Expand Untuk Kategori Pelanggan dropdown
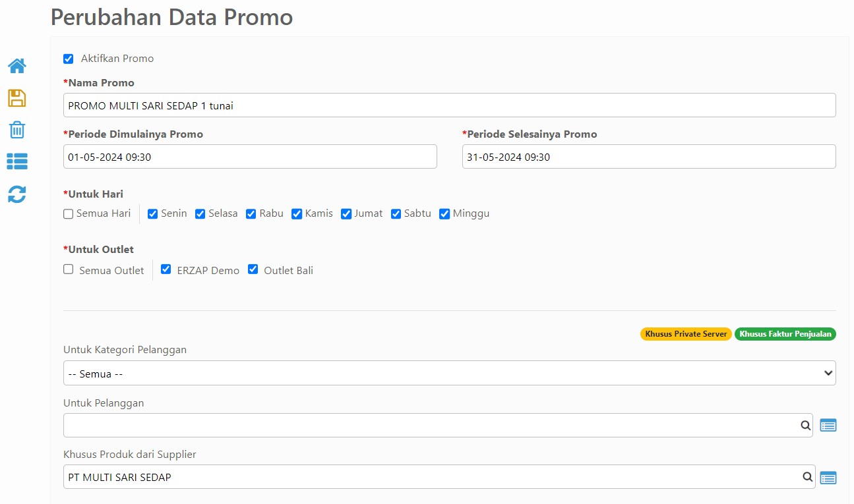The height and width of the screenshot is (504, 854). click(450, 373)
